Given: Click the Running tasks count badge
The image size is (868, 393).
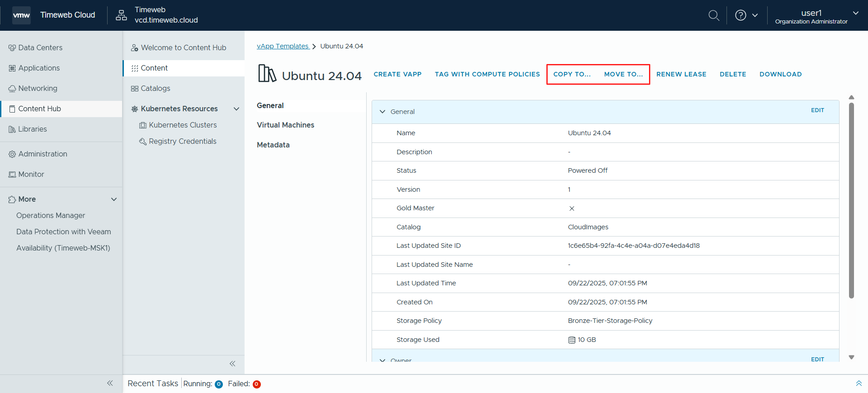Looking at the screenshot, I should (219, 384).
